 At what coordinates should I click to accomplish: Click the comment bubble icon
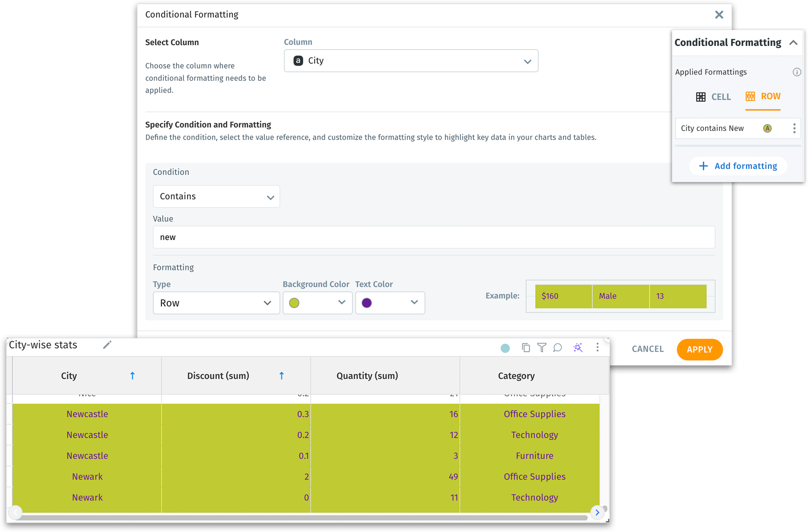pyautogui.click(x=557, y=347)
